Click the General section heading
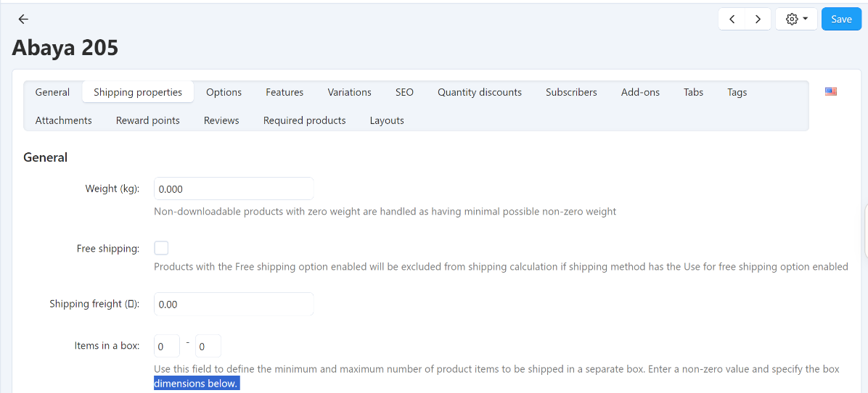This screenshot has height=393, width=868. click(46, 157)
